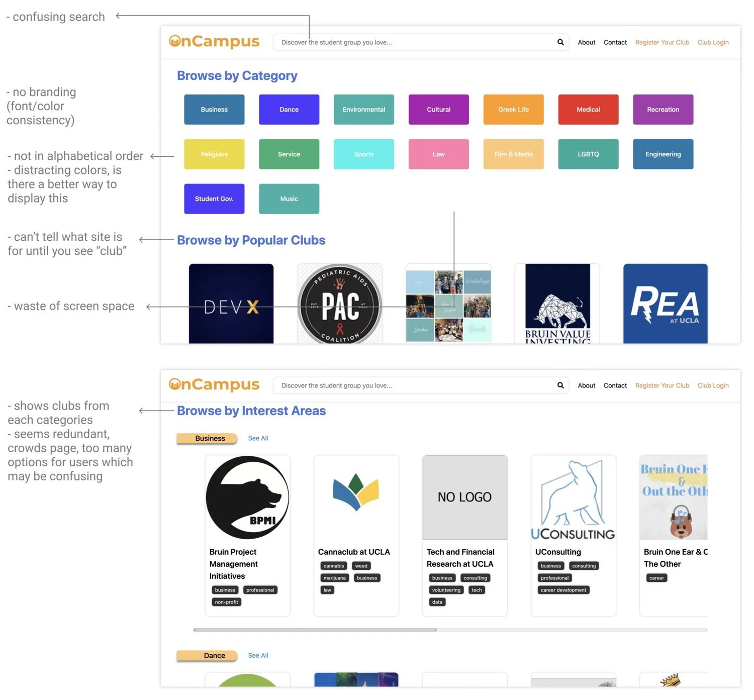
Task: Open Bruin Project Management Initiatives title
Action: point(234,564)
